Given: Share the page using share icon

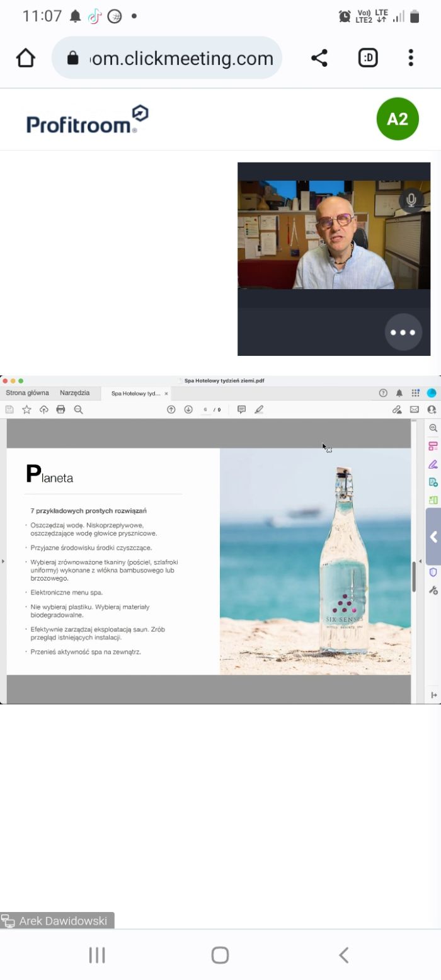Looking at the screenshot, I should (319, 58).
